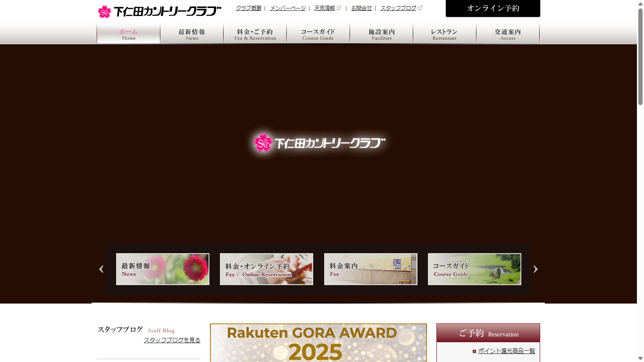Image resolution: width=644 pixels, height=362 pixels.
Task: Open the コースガイド Course Guide tab
Action: point(318,34)
